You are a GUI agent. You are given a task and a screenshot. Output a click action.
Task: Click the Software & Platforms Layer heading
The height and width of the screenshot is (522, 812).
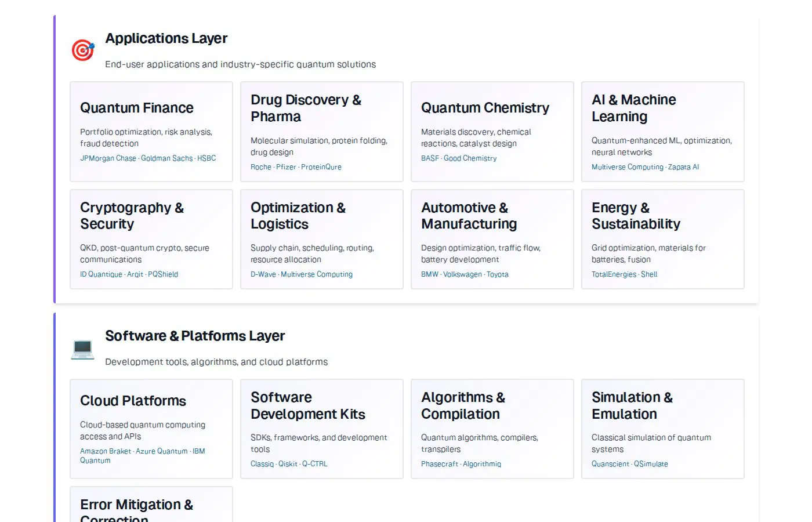pyautogui.click(x=195, y=336)
